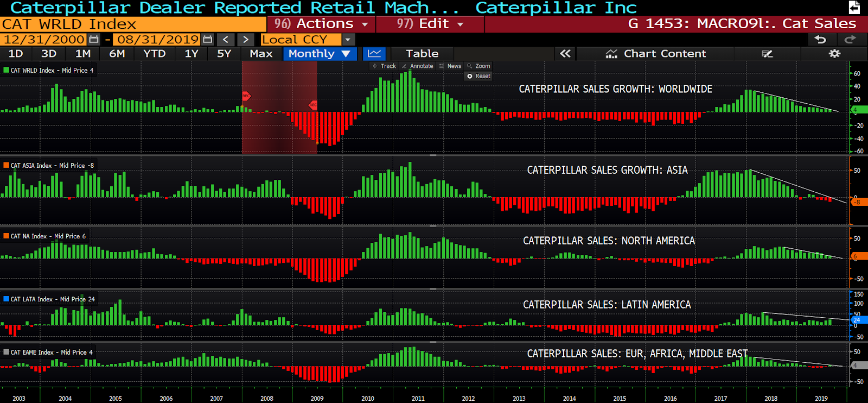Toggle CAT WRLD Index legend swatch
Screen dimensions: 868x403
(6, 70)
